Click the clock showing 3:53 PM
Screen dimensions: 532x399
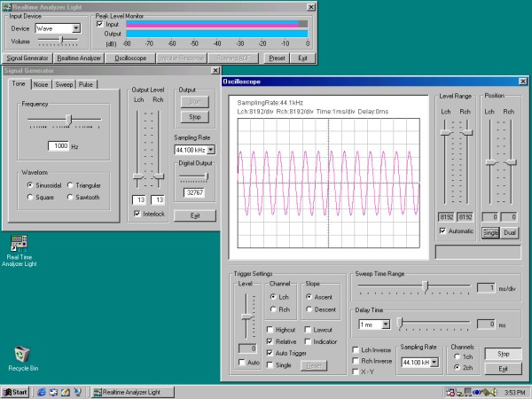(514, 393)
